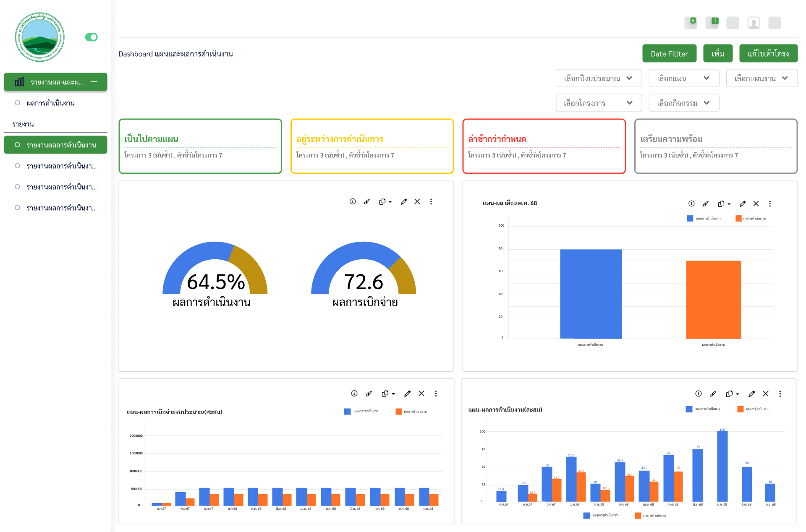Click info icon on gauge chart panel
The height and width of the screenshot is (532, 806).
point(353,202)
